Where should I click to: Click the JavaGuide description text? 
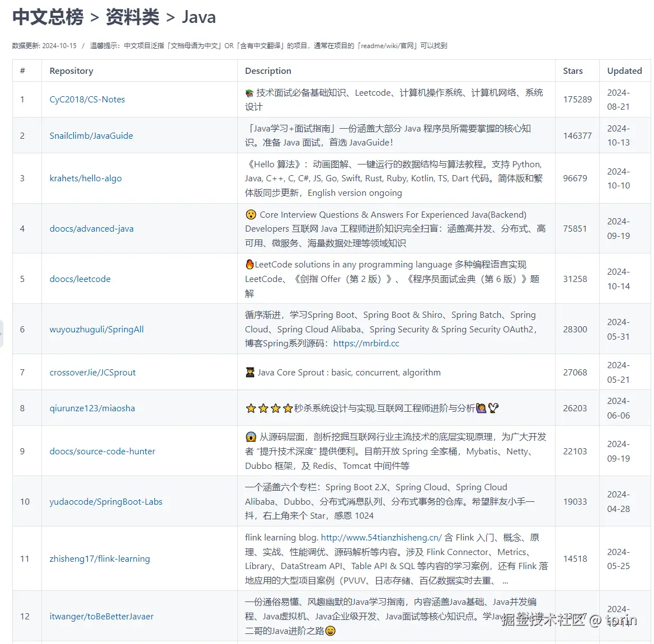388,135
